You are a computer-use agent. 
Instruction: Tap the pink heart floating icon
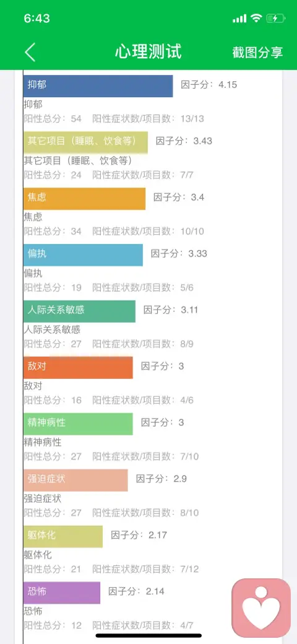[261, 608]
